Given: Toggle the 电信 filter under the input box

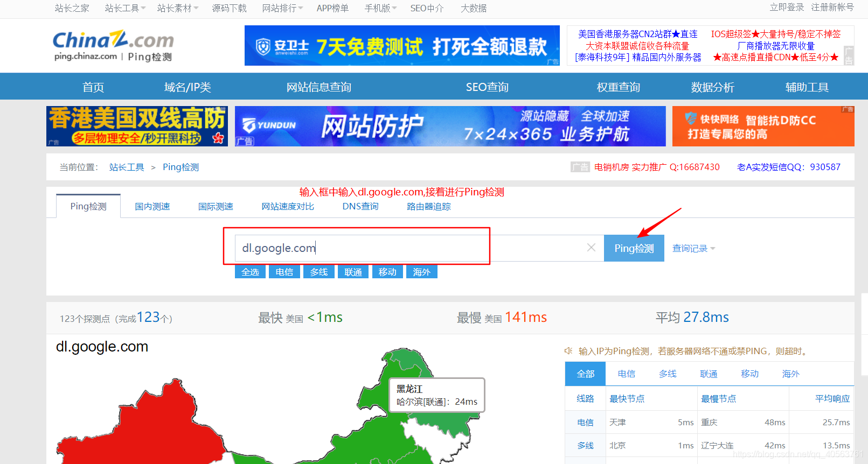Looking at the screenshot, I should coord(284,272).
